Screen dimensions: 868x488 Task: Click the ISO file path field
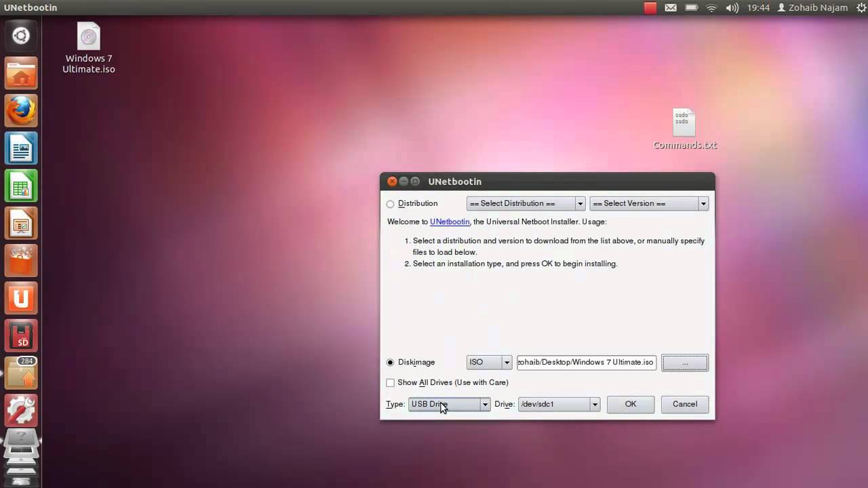click(x=587, y=362)
